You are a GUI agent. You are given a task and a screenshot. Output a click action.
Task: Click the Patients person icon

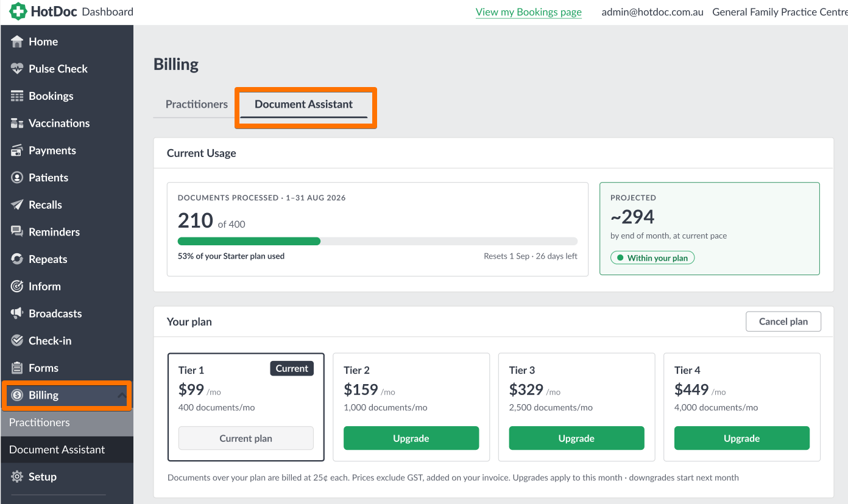[x=17, y=178]
